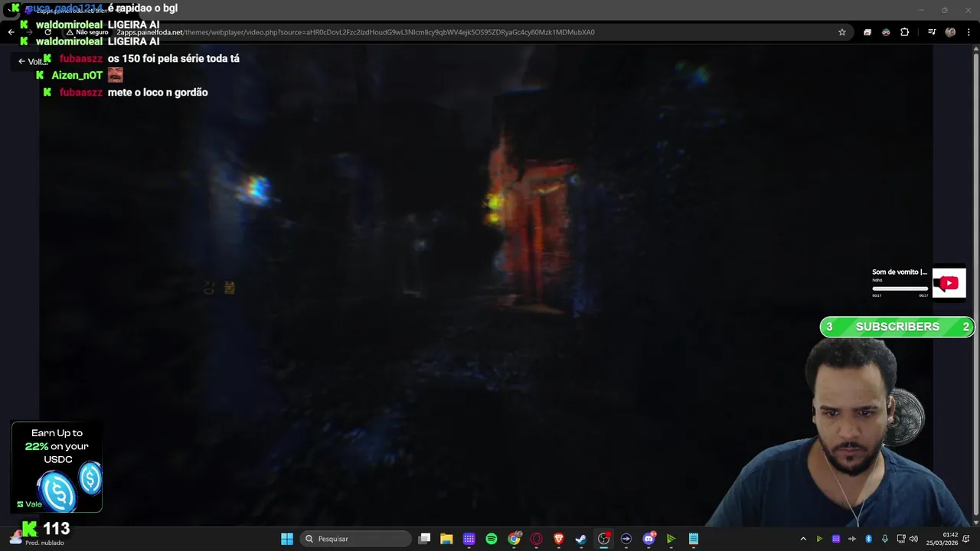980x551 pixels.
Task: Open volume control in the system tray
Action: click(913, 539)
